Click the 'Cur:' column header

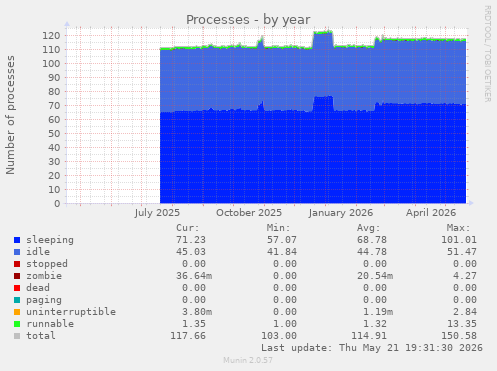pyautogui.click(x=188, y=228)
